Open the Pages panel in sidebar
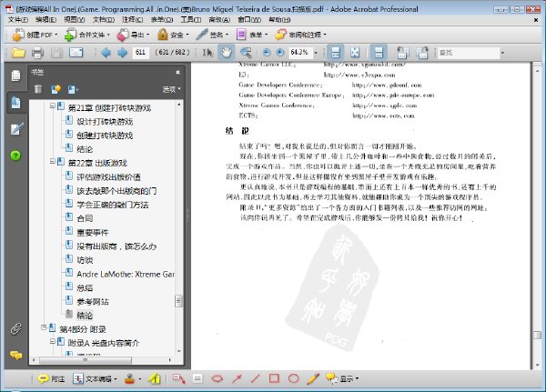Viewport: 546px width, 392px height. coord(15,75)
